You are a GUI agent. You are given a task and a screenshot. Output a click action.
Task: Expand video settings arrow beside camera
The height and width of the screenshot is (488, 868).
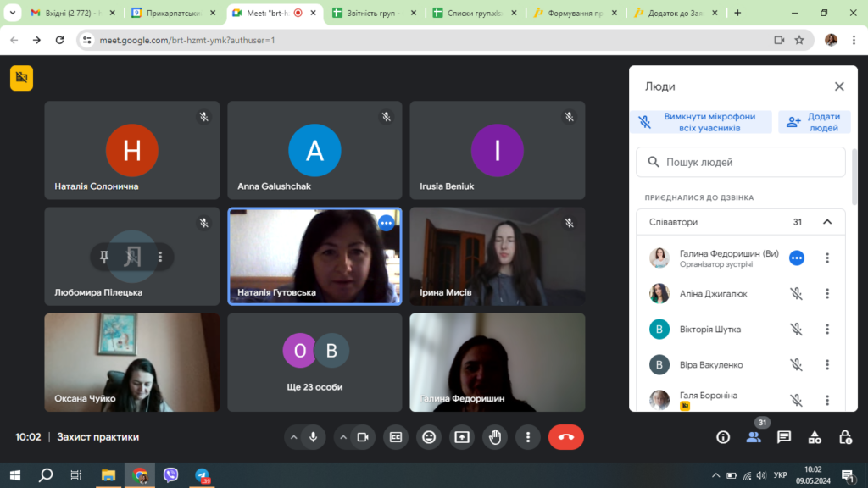pos(343,437)
